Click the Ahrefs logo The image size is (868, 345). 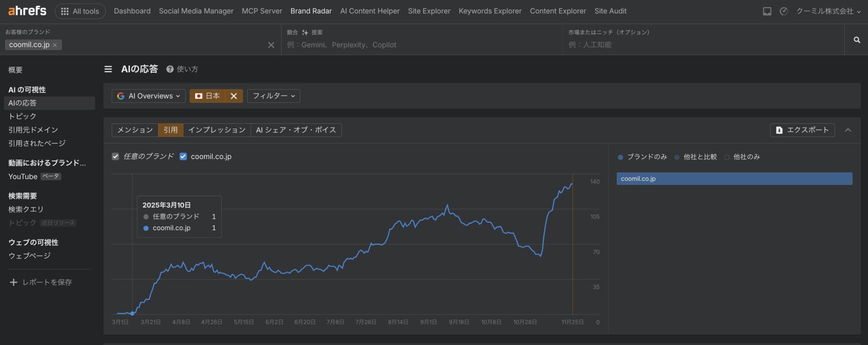[27, 11]
